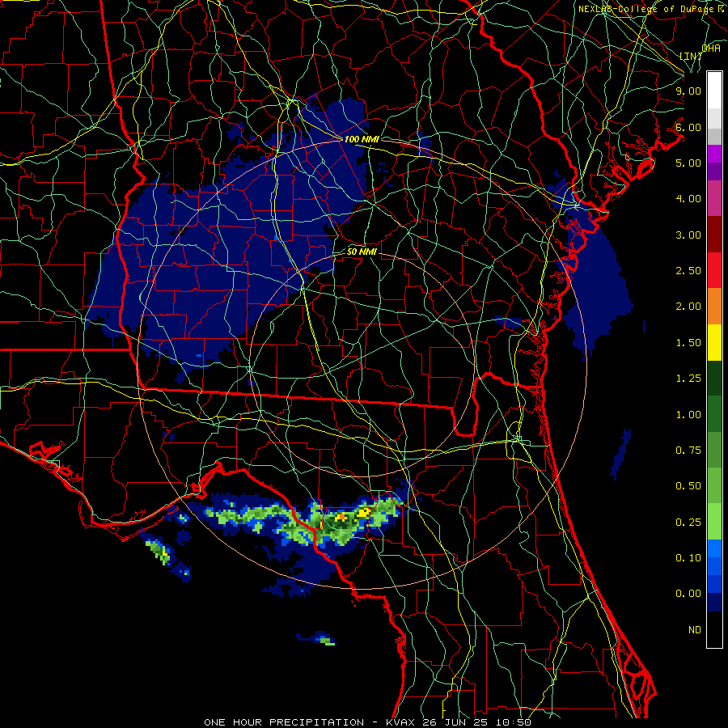Select the 1.25 scale label
728x728 pixels.
point(688,379)
